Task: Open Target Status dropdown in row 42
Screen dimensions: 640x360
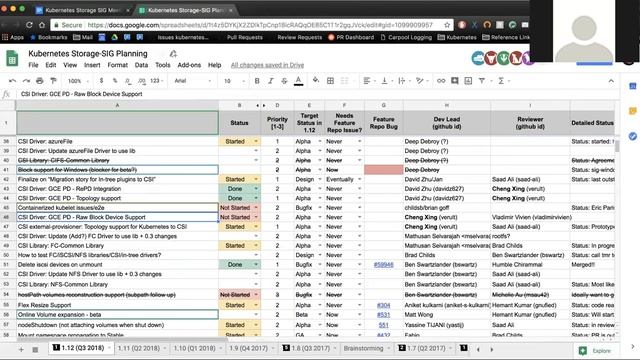Action: (x=320, y=179)
